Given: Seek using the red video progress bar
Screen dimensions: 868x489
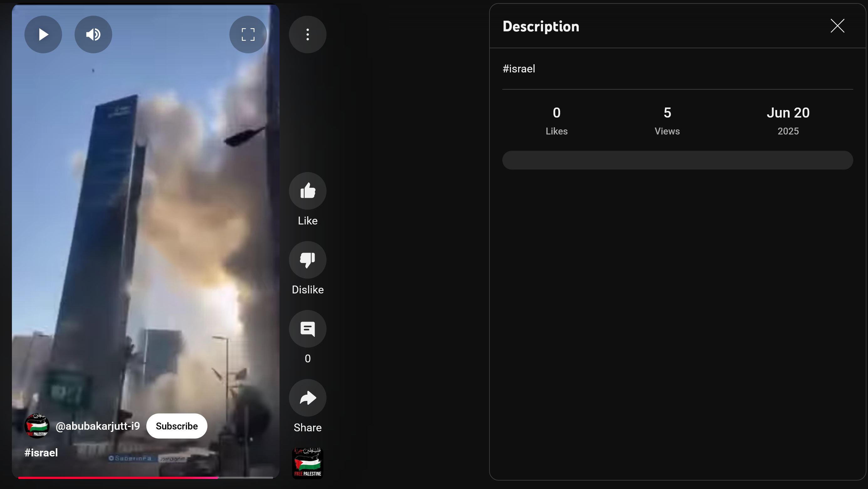Looking at the screenshot, I should click(x=146, y=477).
